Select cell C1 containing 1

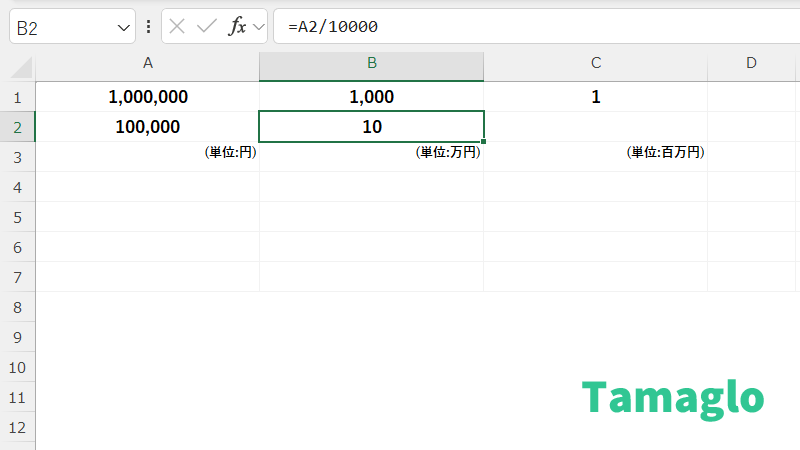[x=595, y=97]
